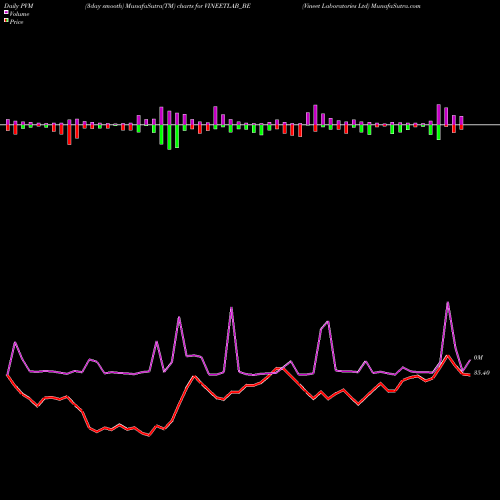Screen dimensions: 500x500
Task: Select the 'Volume' legend label
Action: (x=19, y=14)
